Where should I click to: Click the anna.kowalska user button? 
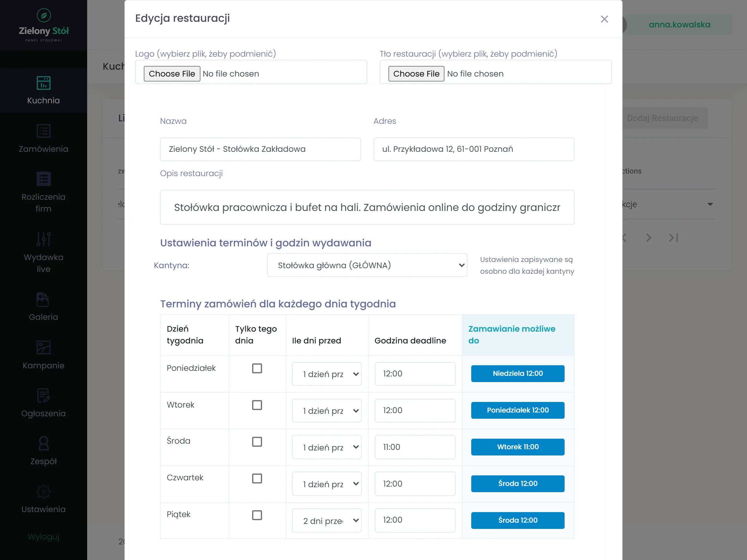[x=679, y=25]
